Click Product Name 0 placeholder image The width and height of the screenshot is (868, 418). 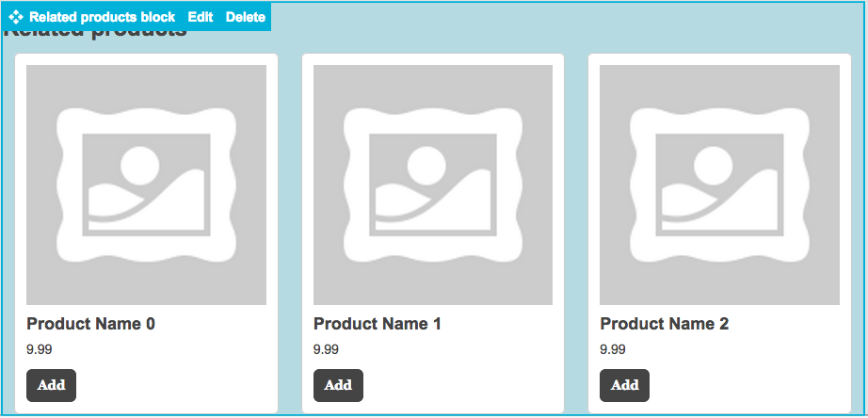click(x=146, y=185)
